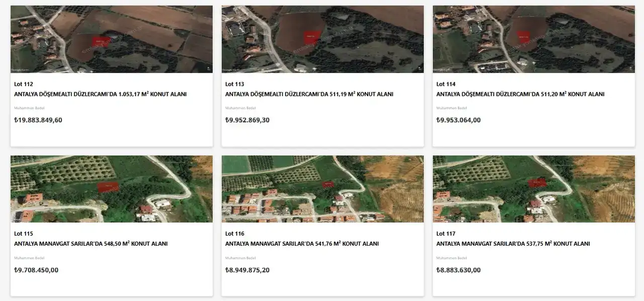Select the Manavgat Sarılar 541,76 m² title
This screenshot has width=644, height=301.
[x=302, y=244]
